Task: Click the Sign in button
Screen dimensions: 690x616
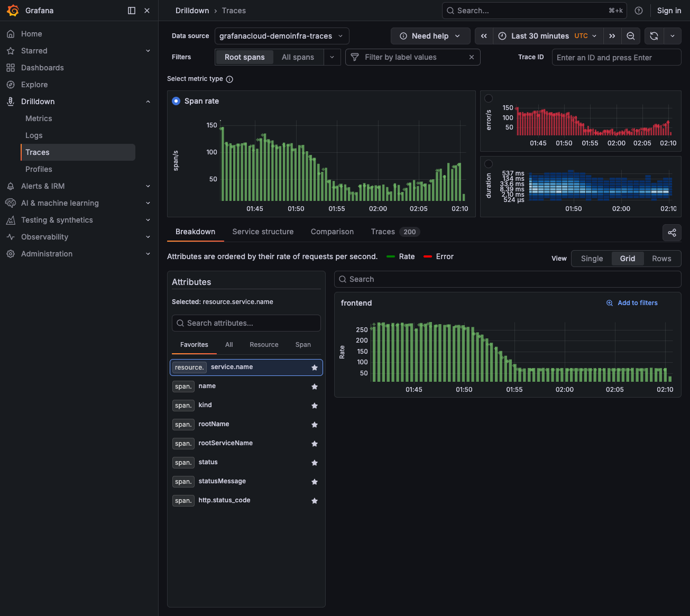Action: [x=669, y=11]
